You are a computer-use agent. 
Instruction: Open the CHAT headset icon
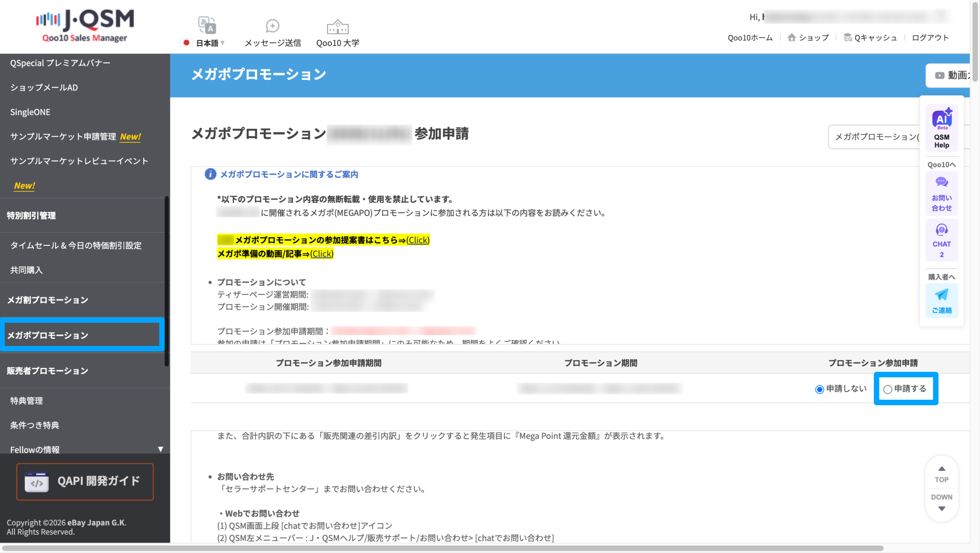tap(942, 241)
